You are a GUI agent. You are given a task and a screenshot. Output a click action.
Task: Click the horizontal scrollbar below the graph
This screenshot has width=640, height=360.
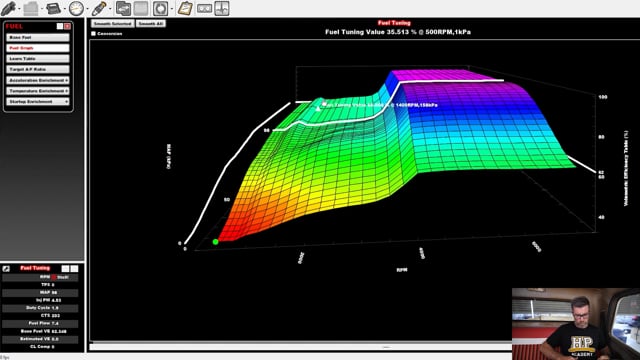[300, 347]
